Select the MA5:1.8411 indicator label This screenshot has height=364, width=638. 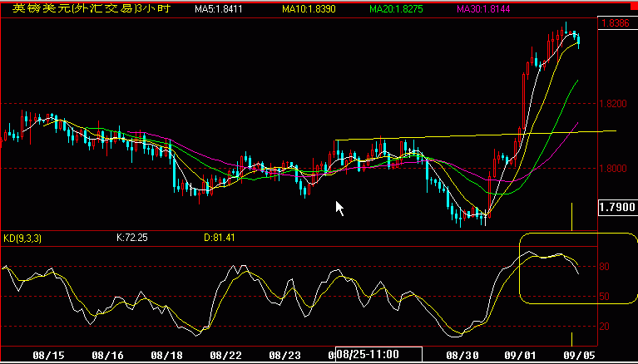(x=219, y=9)
